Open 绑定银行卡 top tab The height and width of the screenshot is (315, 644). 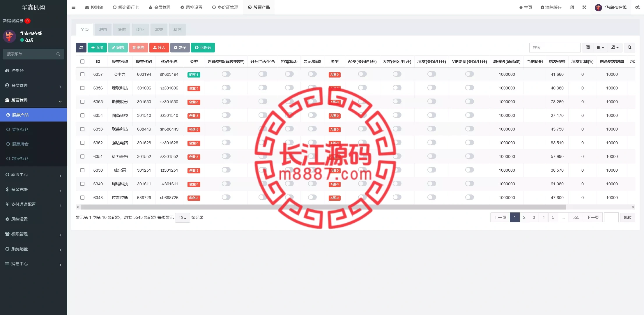click(x=126, y=7)
